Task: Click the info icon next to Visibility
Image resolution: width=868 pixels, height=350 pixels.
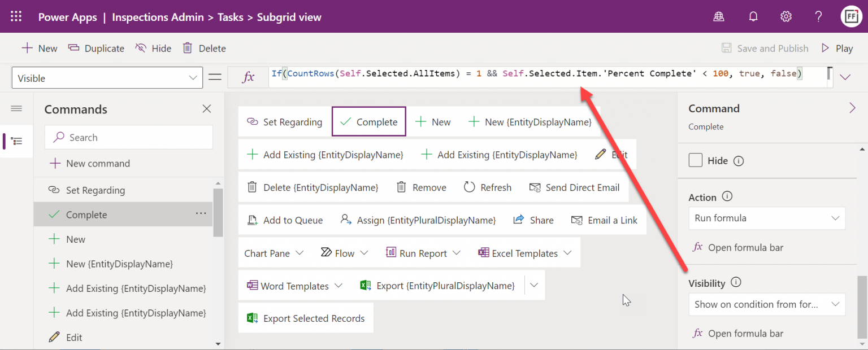Action: point(736,283)
